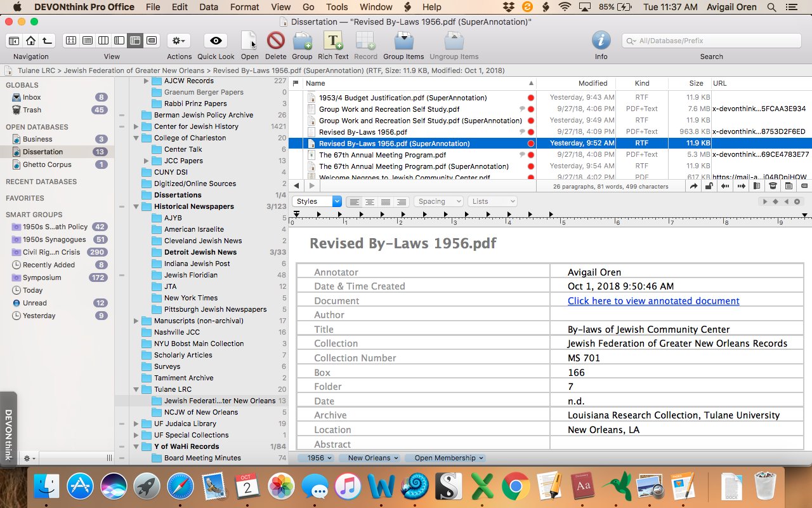This screenshot has width=812, height=508.
Task: Collapse the College of Charleston group
Action: 136,138
